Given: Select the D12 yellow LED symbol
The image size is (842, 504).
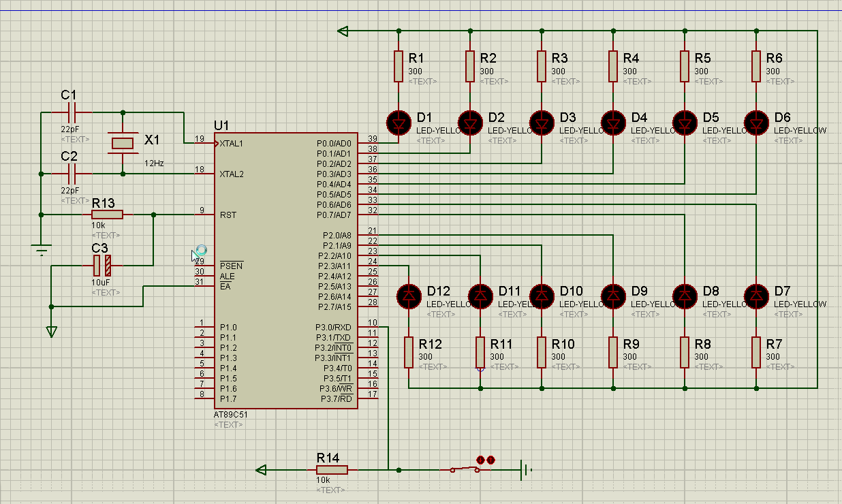Looking at the screenshot, I should (x=409, y=296).
